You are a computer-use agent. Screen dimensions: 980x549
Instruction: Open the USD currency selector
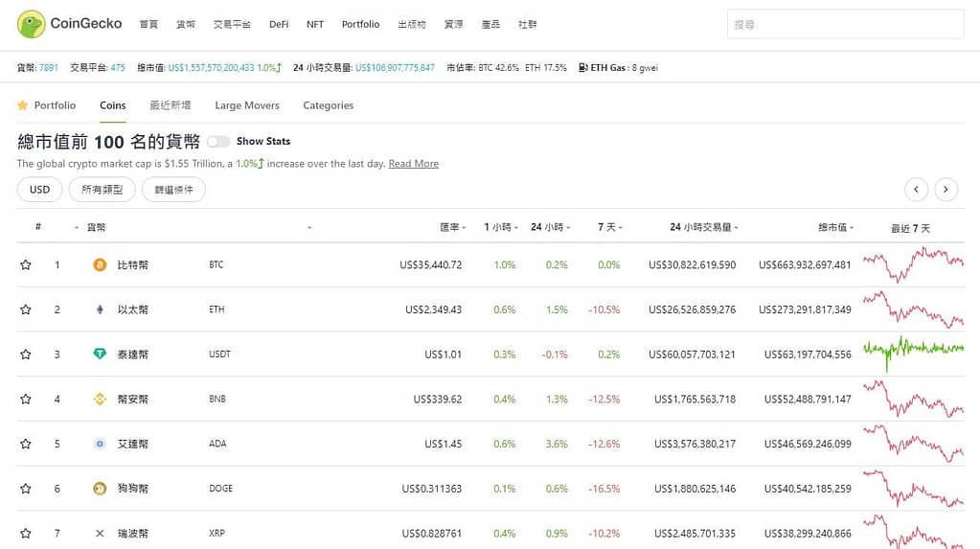click(x=39, y=190)
